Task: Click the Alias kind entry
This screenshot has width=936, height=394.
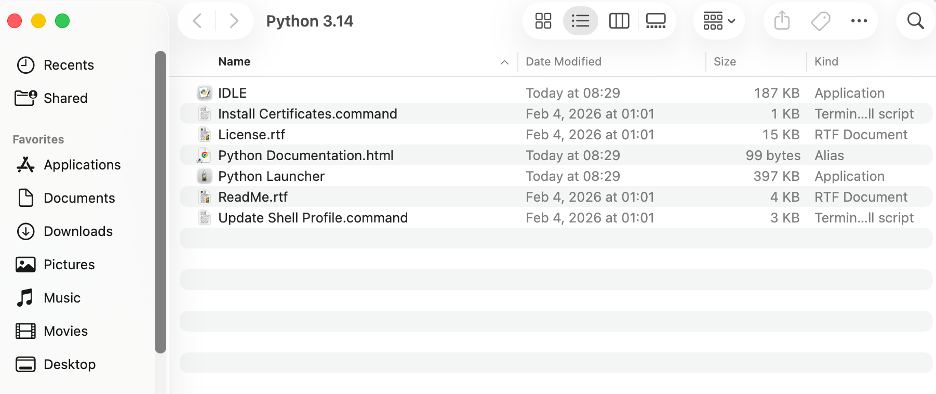Action: (829, 156)
